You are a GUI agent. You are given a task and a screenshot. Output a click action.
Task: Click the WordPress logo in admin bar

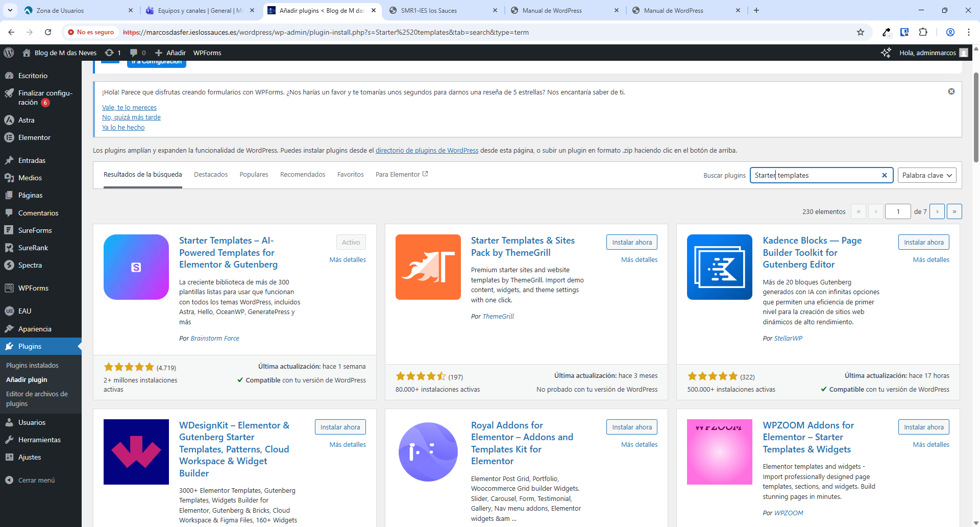9,53
